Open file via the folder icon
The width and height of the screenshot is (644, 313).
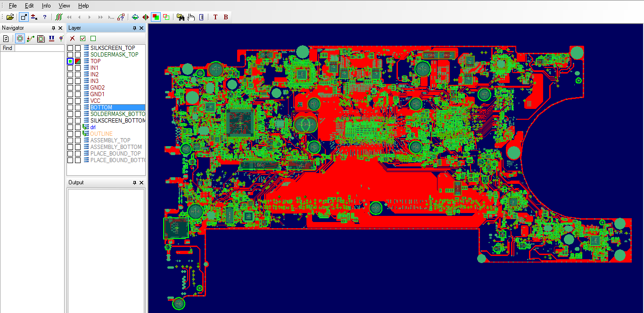10,17
